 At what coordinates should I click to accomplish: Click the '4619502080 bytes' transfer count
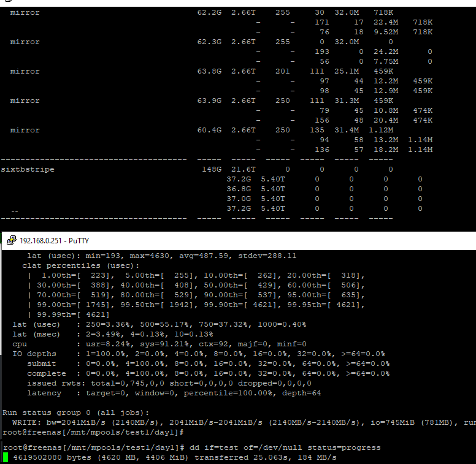coord(52,457)
